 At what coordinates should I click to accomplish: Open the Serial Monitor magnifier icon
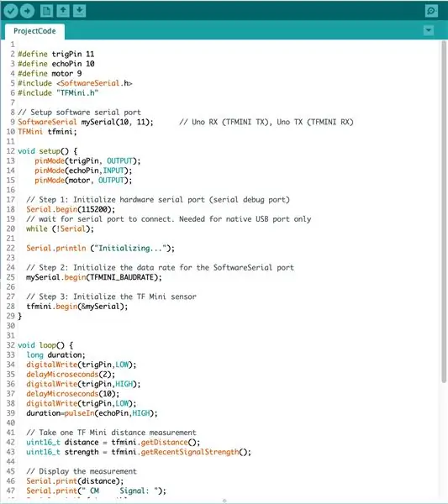point(431,11)
